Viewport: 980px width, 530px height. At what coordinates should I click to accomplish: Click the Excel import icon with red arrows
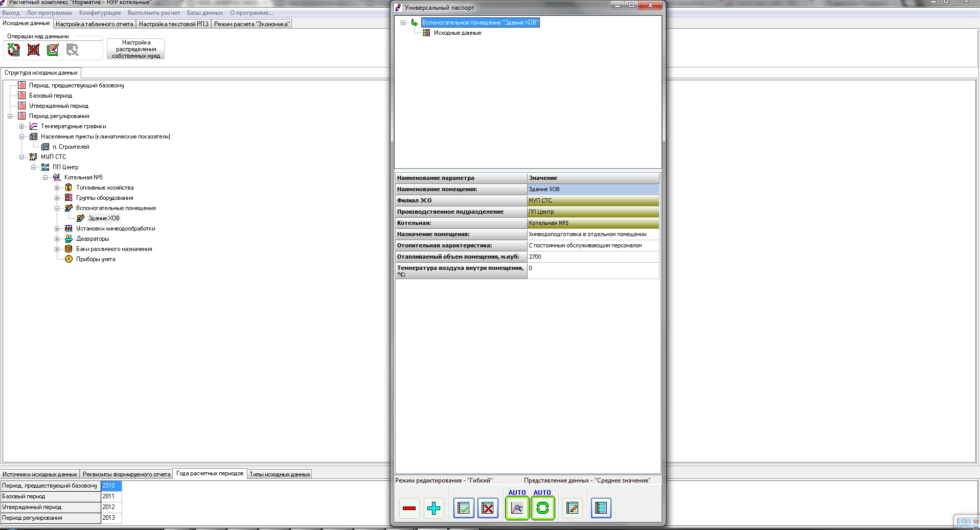click(14, 50)
